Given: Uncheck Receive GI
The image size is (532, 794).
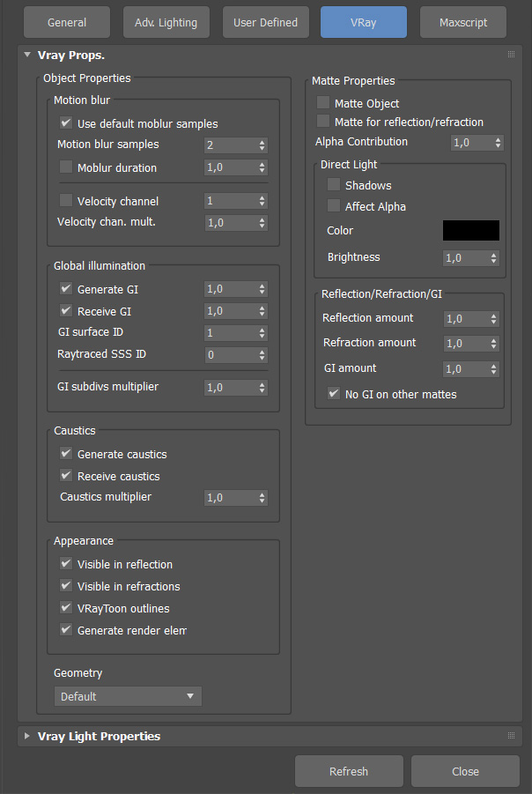Looking at the screenshot, I should point(66,310).
